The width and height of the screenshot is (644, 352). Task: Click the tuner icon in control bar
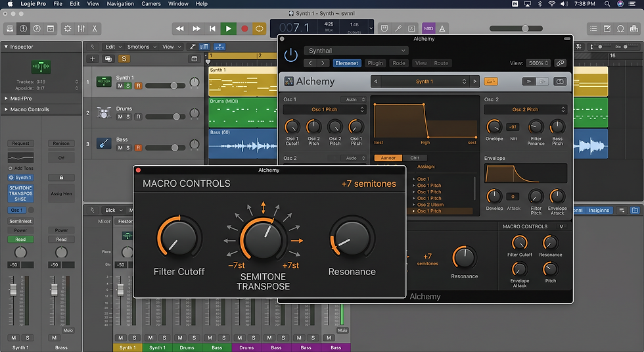pyautogui.click(x=398, y=28)
